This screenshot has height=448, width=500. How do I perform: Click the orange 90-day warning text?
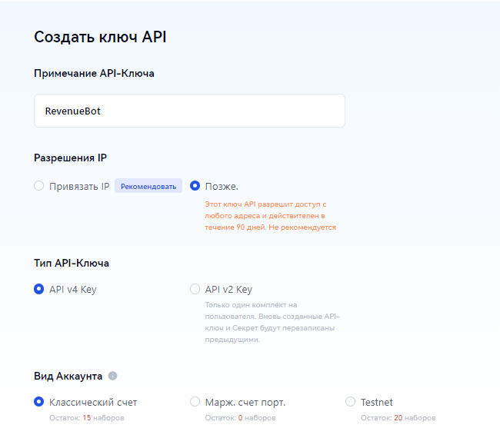point(270,216)
